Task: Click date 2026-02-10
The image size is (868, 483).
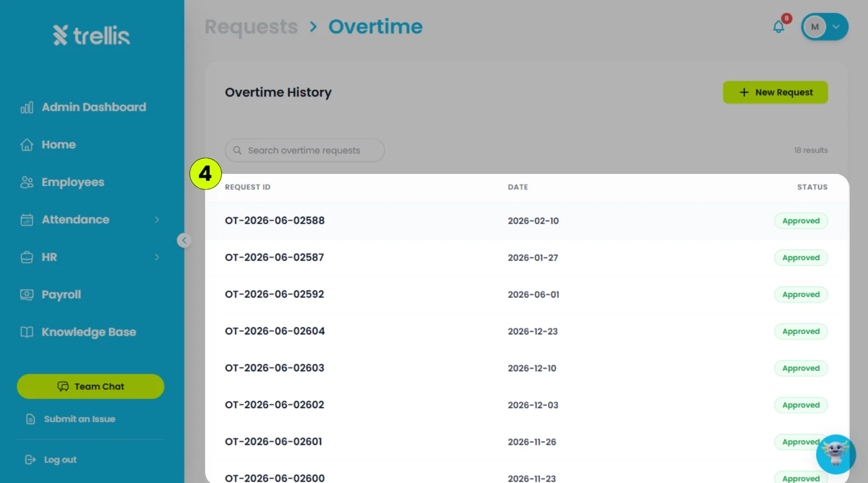Action: (x=533, y=221)
